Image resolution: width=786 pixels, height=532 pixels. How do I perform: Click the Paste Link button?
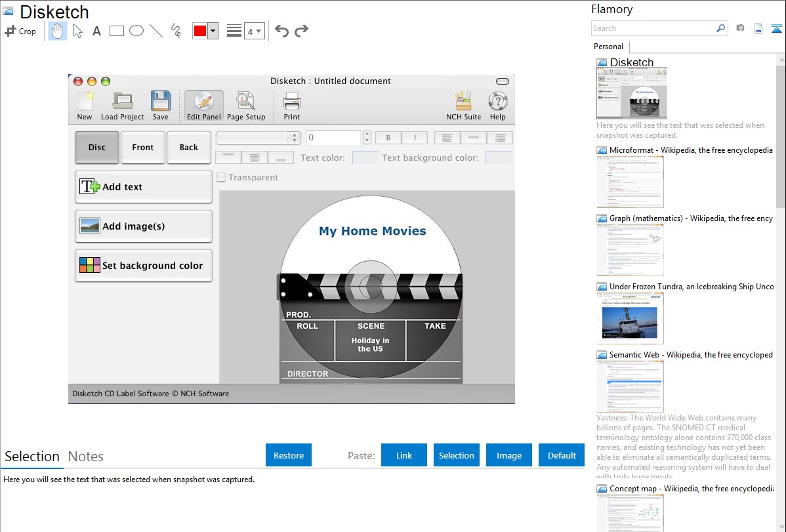click(404, 455)
